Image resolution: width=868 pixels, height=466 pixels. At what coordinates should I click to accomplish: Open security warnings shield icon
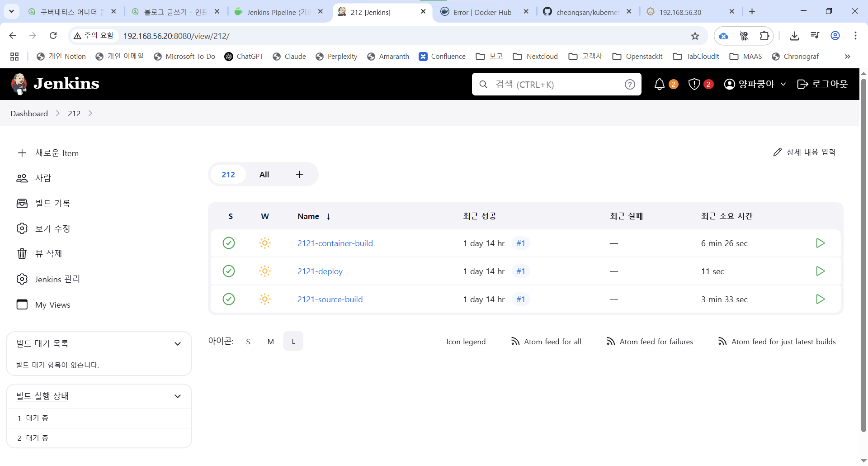click(x=694, y=84)
